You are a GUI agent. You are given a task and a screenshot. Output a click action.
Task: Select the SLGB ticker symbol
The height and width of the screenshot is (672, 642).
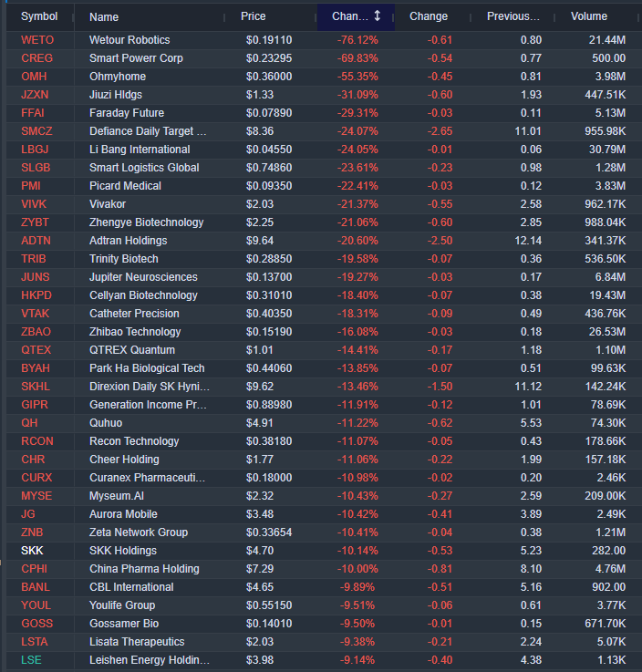coord(36,168)
